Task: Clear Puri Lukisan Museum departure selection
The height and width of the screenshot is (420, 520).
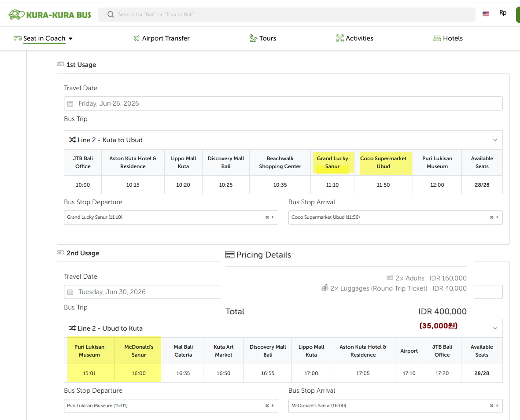Action: click(x=267, y=405)
